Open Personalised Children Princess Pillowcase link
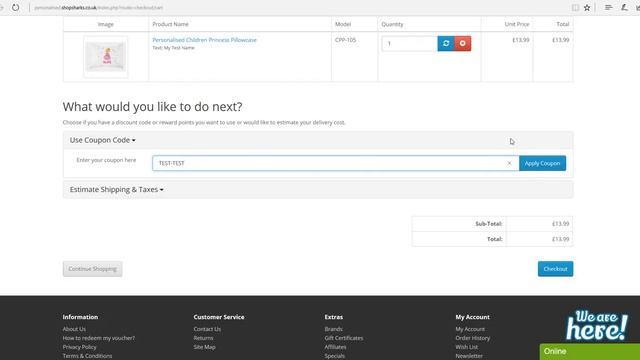The width and height of the screenshot is (640, 360). 204,40
